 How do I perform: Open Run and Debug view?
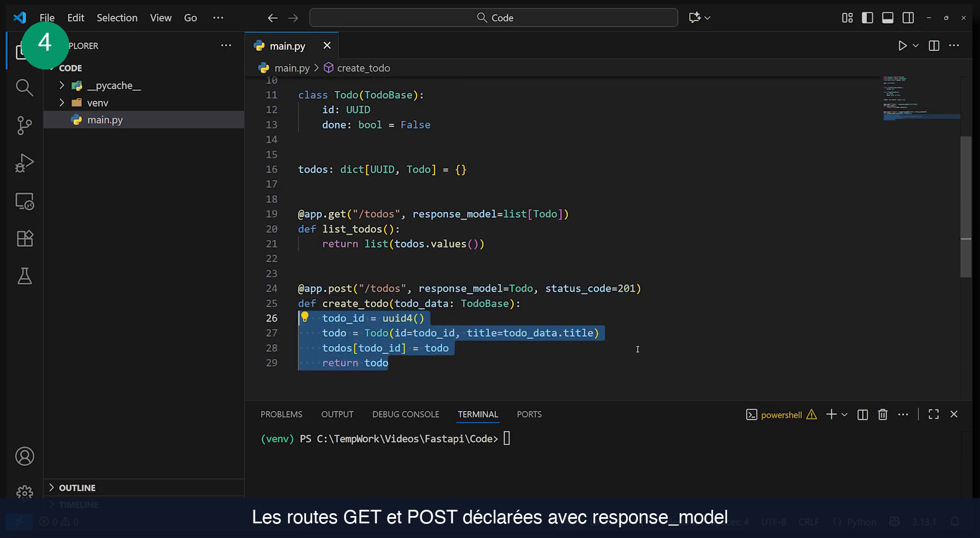click(24, 163)
